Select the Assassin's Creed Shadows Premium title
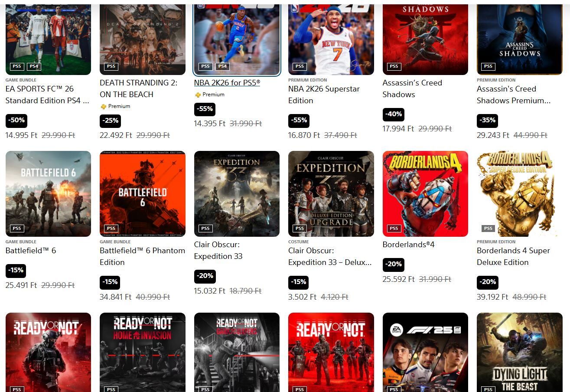Image resolution: width=570 pixels, height=392 pixels. coord(514,95)
